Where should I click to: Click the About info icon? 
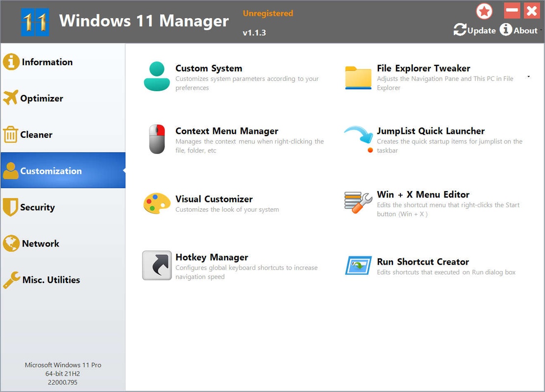coord(506,29)
